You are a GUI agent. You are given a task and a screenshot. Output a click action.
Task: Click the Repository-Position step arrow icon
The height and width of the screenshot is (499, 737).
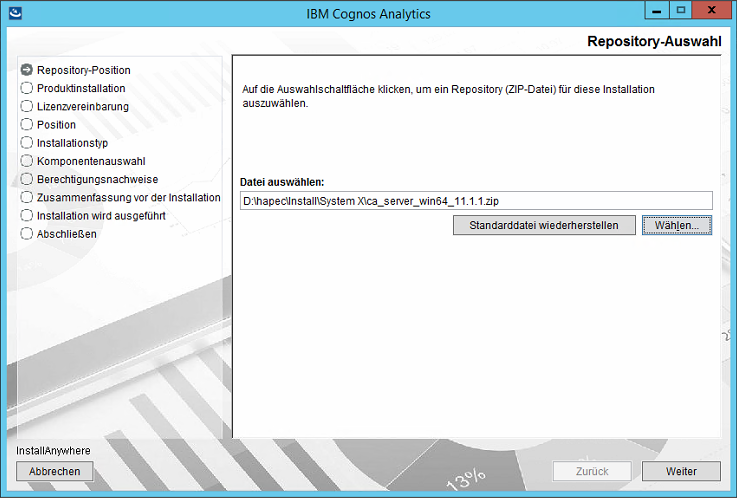tap(27, 70)
